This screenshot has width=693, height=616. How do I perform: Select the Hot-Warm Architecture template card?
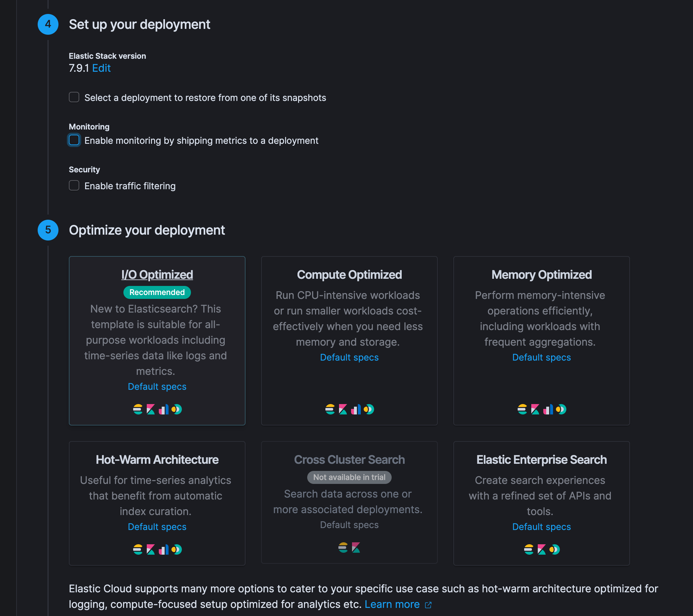(157, 460)
